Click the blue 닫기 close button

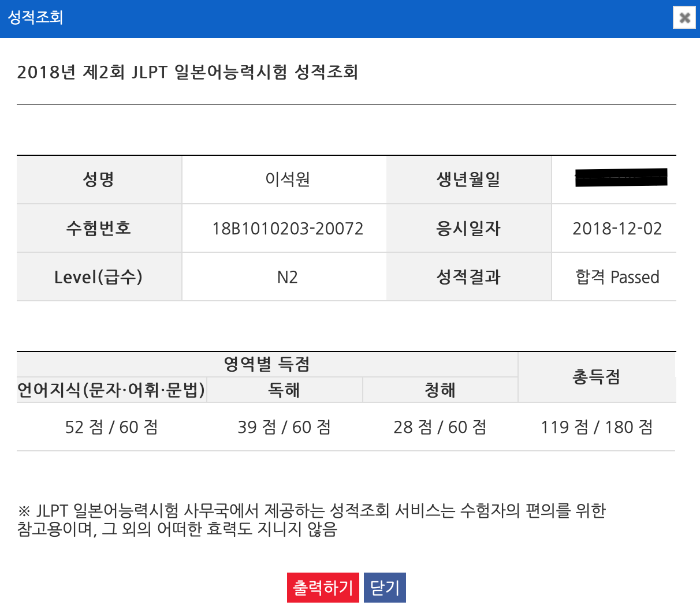coord(385,588)
